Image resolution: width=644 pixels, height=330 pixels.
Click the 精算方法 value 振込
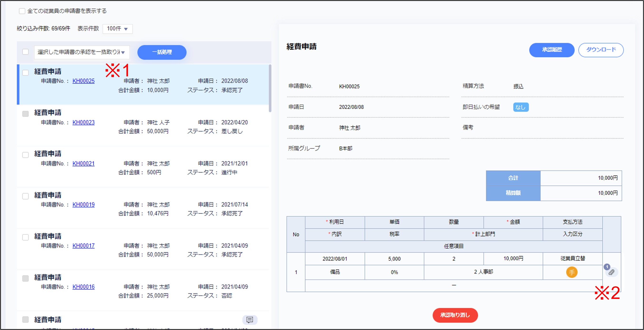(x=518, y=86)
